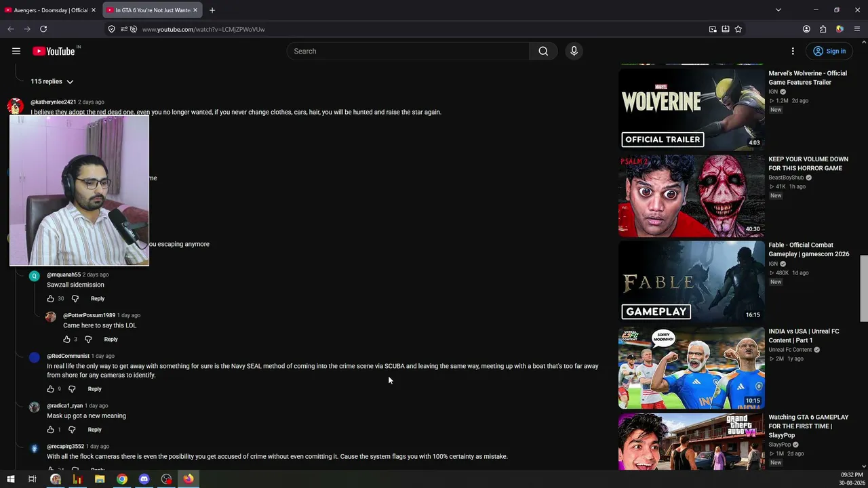Like the 'Mask up got a new meaning' comment
Screen dimensions: 868x488
click(x=50, y=430)
